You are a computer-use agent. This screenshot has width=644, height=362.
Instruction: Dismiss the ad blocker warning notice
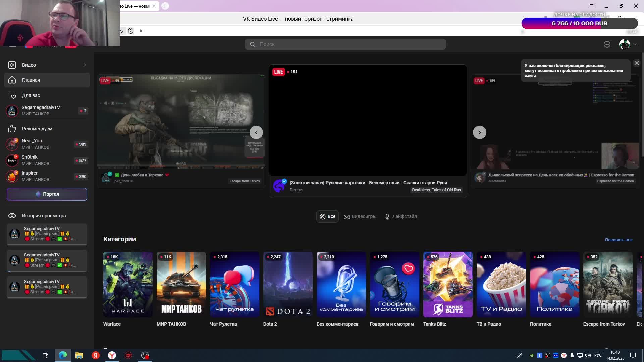636,63
